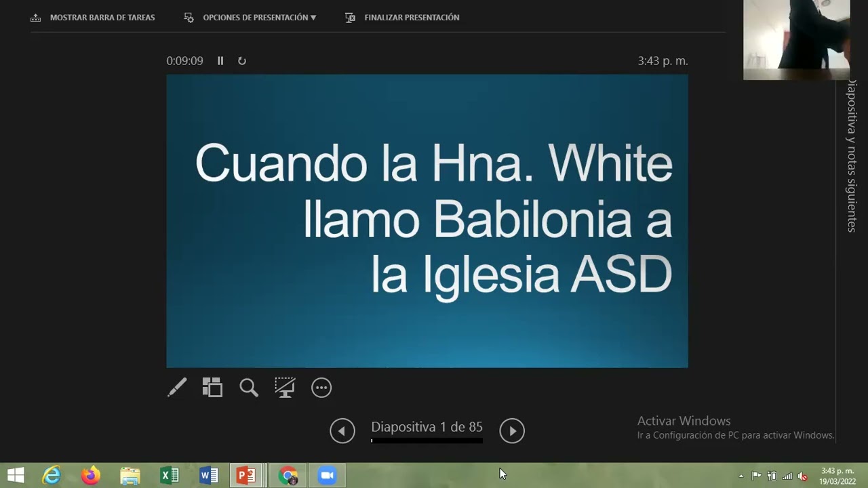Open File Explorer from the taskbar
868x488 pixels.
[130, 476]
